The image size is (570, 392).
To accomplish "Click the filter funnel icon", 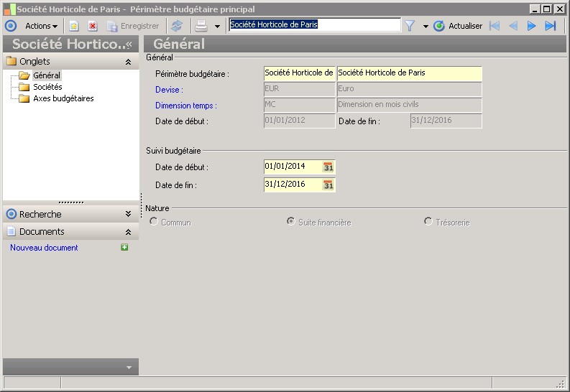I will 410,26.
